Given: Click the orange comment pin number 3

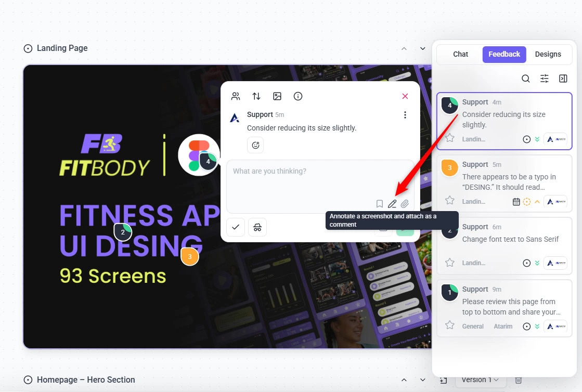Looking at the screenshot, I should pos(190,256).
